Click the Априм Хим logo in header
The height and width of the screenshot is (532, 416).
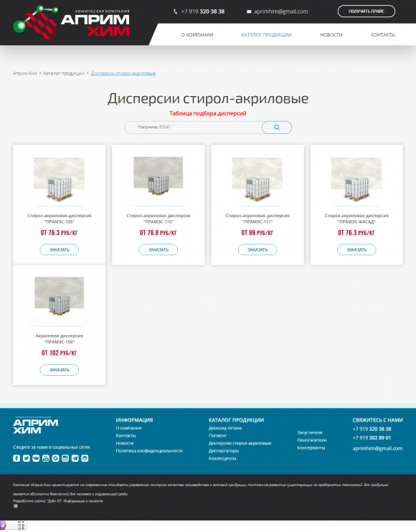[71, 22]
